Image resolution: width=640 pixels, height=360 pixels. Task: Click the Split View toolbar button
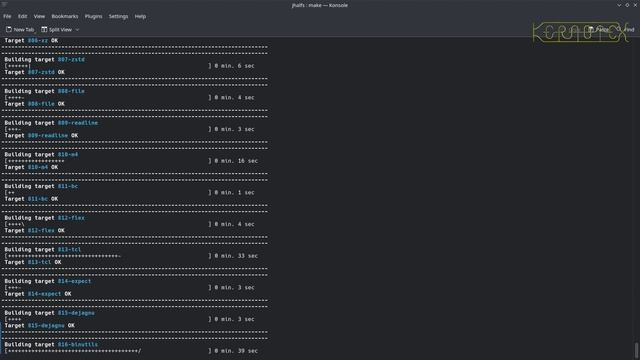click(56, 29)
